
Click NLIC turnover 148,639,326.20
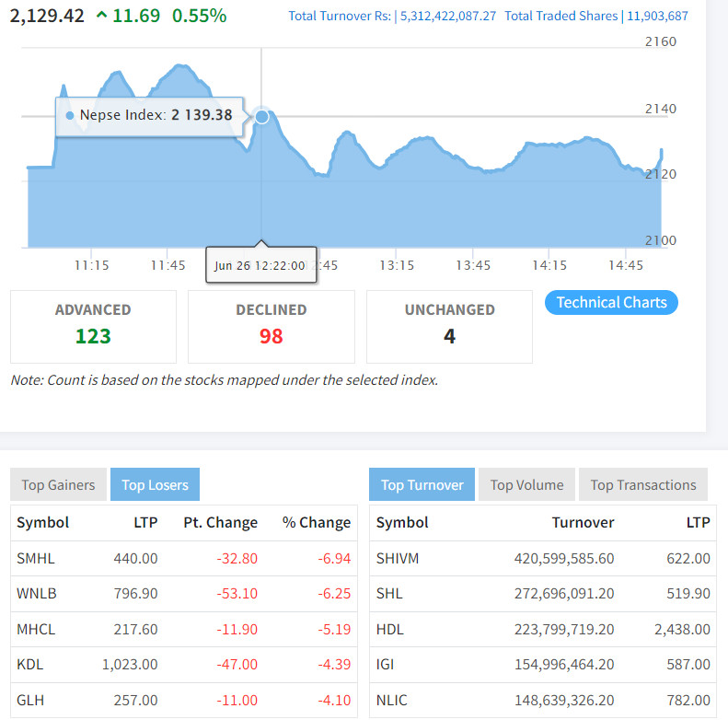click(x=564, y=700)
